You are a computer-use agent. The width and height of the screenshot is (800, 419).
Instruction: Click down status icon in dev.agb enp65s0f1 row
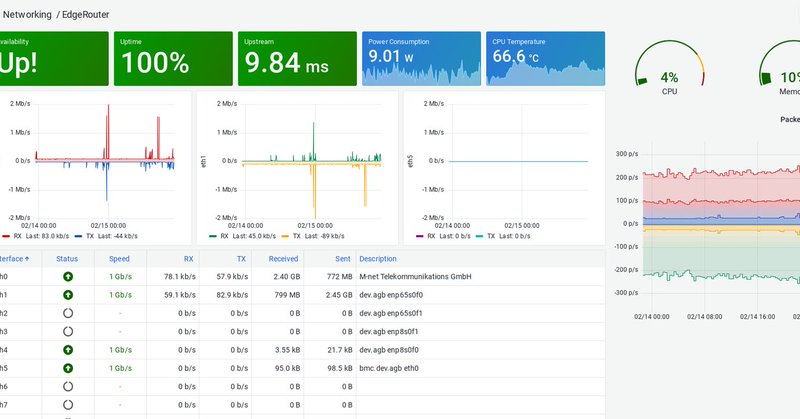[x=68, y=313]
